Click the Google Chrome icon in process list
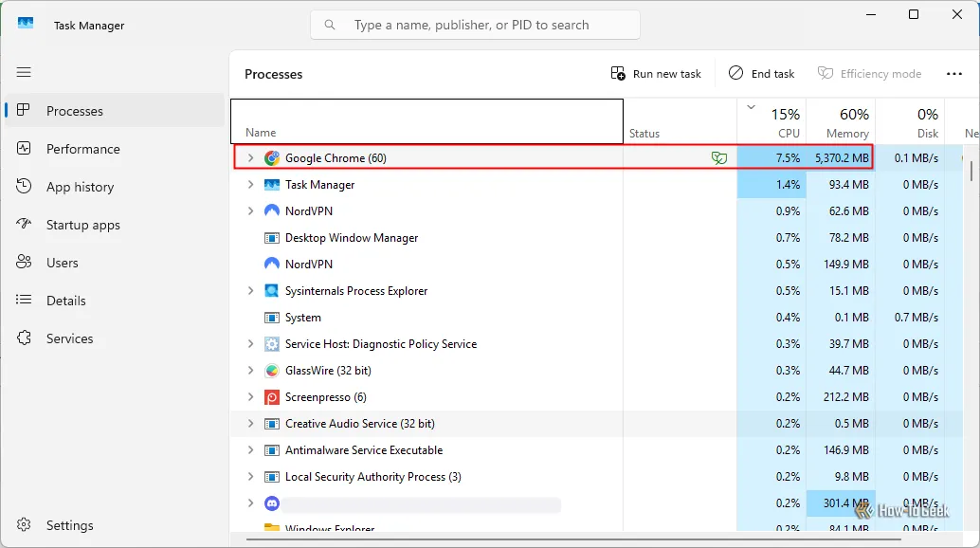 (272, 158)
